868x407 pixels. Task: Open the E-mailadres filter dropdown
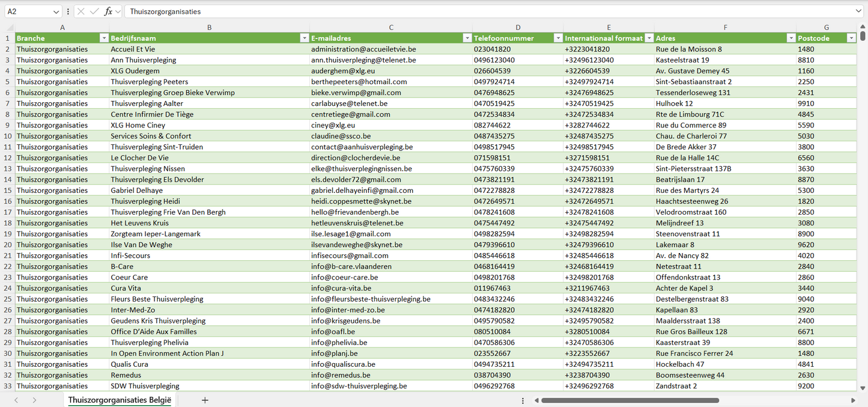[467, 38]
